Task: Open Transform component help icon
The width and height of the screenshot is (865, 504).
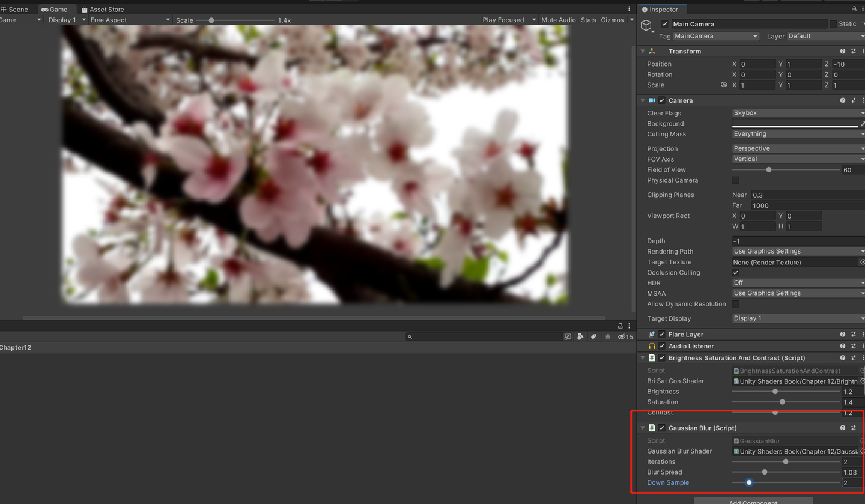Action: pyautogui.click(x=842, y=52)
